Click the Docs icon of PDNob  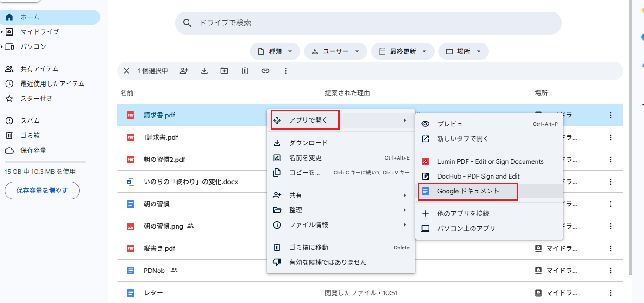[131, 271]
